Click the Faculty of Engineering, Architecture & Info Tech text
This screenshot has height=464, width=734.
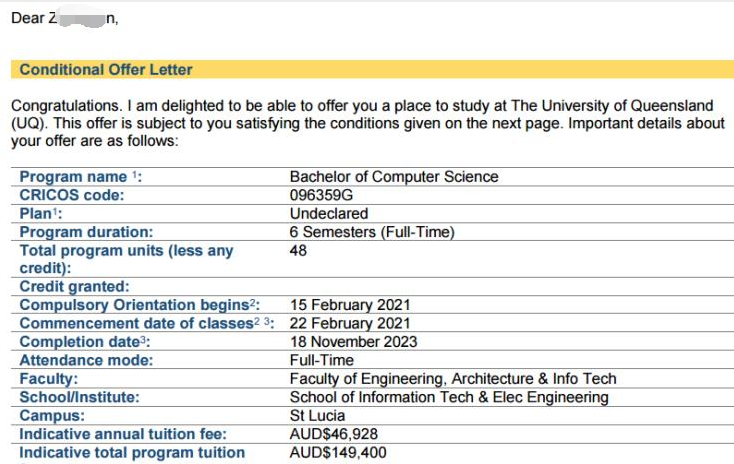[x=452, y=379]
